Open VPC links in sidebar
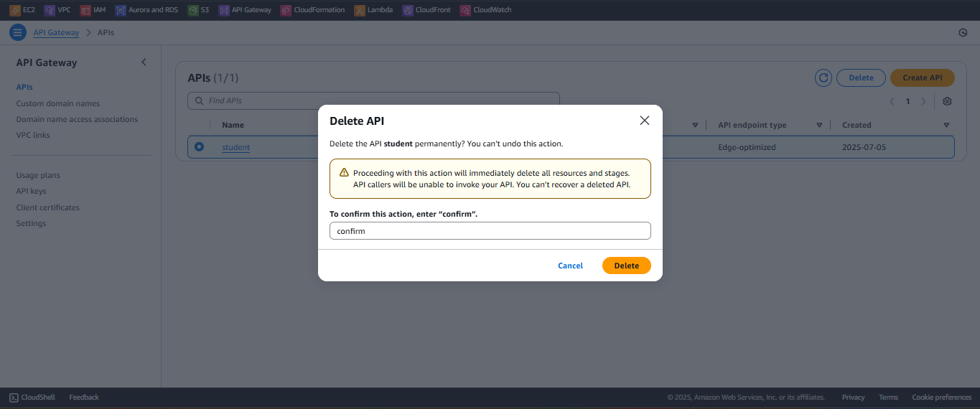 (x=33, y=135)
